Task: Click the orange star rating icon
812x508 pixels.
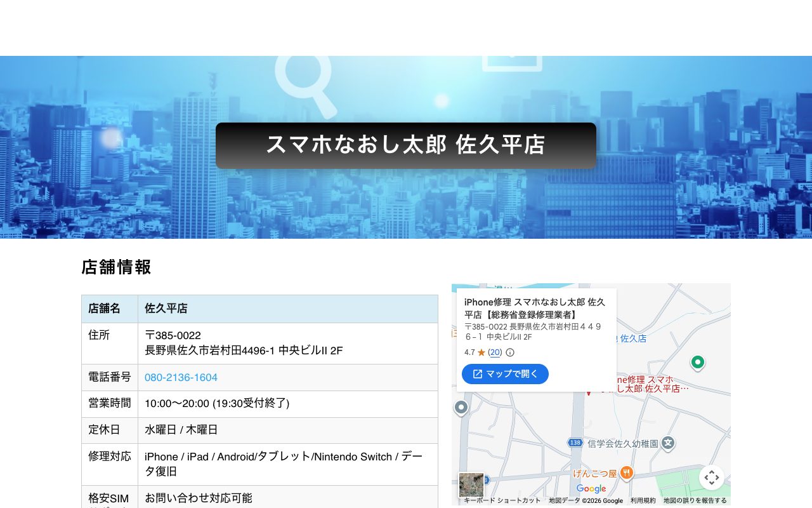Action: [481, 352]
